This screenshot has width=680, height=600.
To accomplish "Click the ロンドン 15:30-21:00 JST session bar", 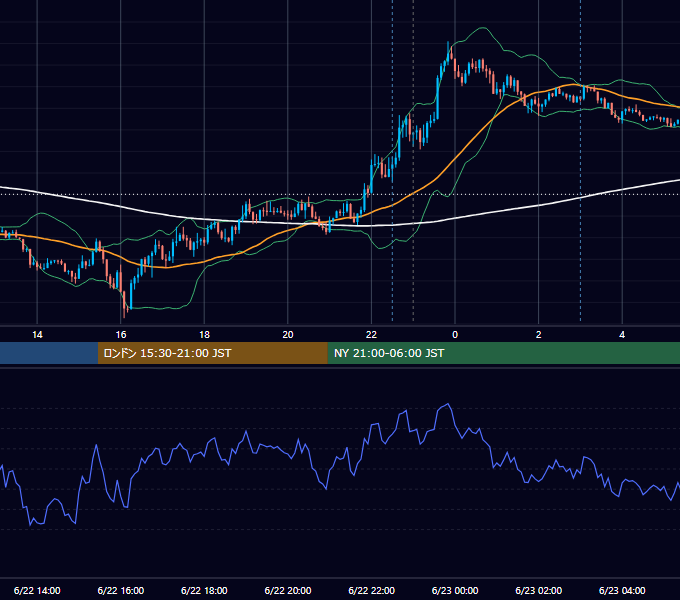I will point(212,353).
